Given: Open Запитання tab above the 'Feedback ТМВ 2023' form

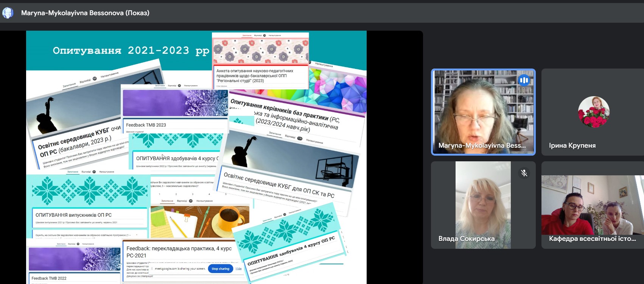Looking at the screenshot, I should (x=160, y=86).
